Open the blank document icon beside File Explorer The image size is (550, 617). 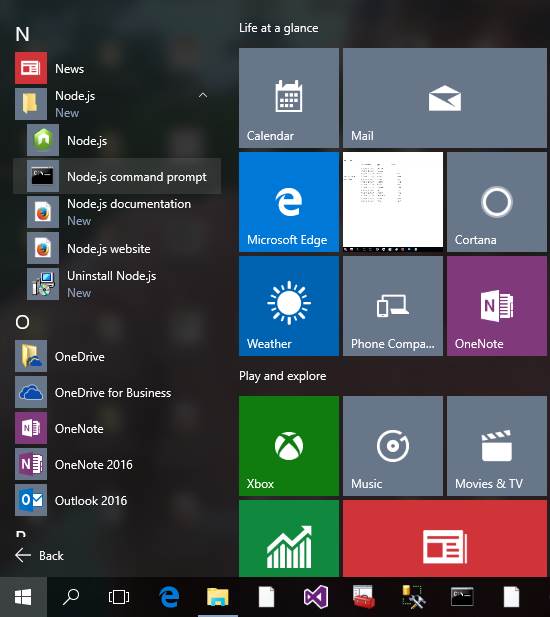coord(266,597)
